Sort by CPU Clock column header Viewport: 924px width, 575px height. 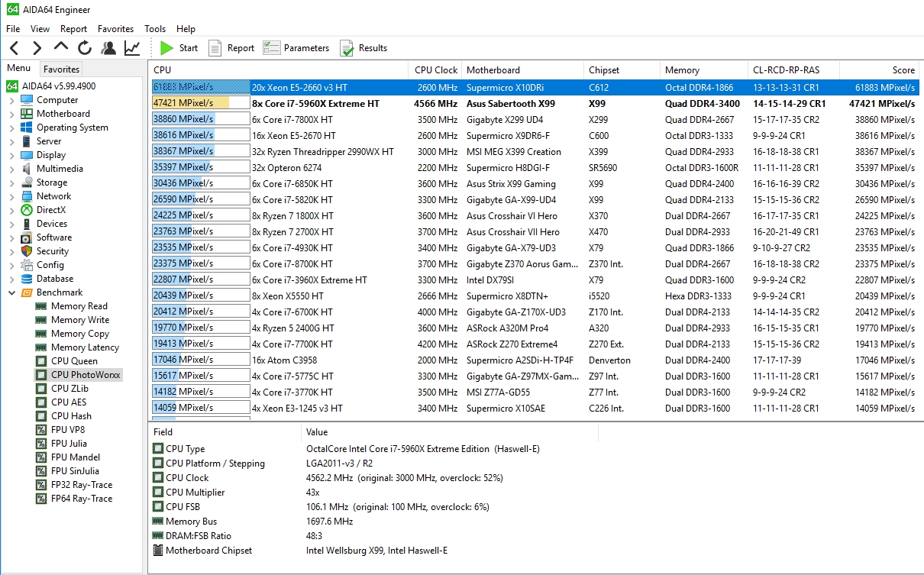point(435,69)
